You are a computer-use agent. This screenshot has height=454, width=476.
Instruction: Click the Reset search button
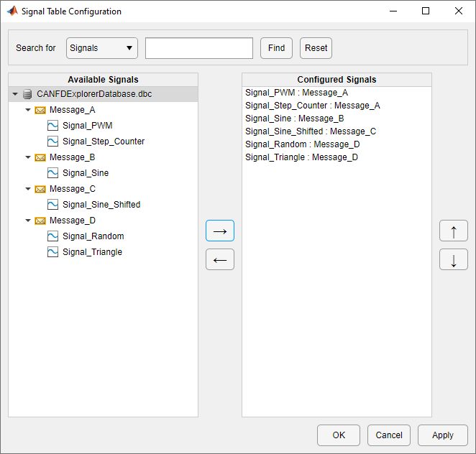[316, 48]
